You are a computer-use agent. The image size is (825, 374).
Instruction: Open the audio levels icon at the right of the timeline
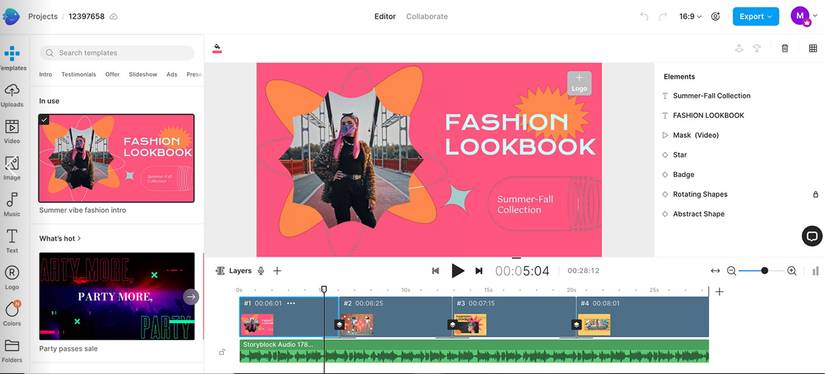(x=816, y=271)
